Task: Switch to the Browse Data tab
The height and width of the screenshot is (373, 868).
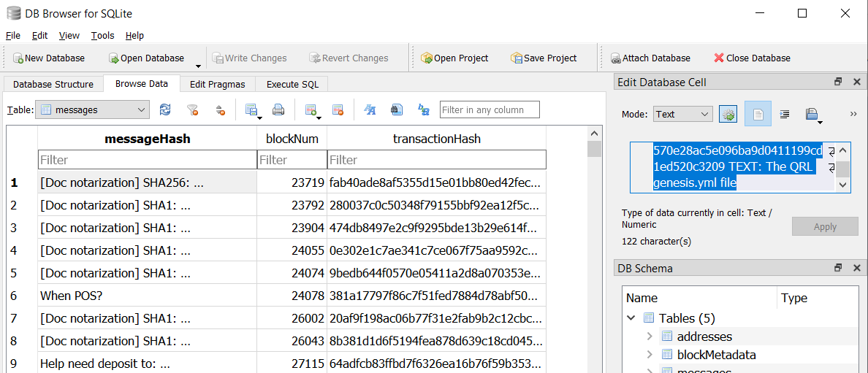Action: (x=142, y=83)
